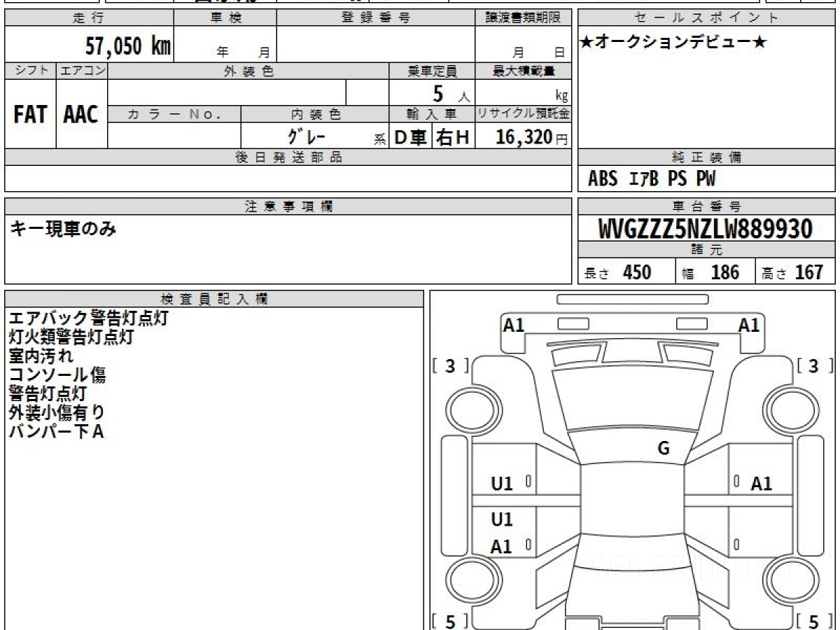Select the 長さ 450 length value
The image size is (840, 630).
[x=618, y=272]
